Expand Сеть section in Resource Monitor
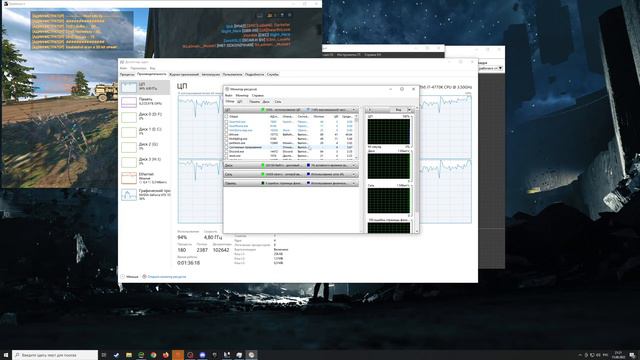 354,174
